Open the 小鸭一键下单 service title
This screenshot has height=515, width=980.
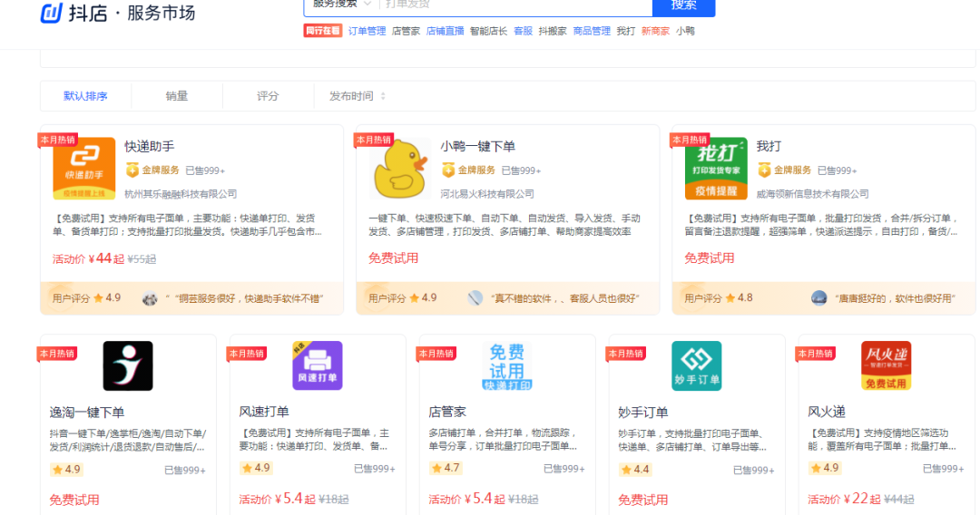tap(478, 147)
